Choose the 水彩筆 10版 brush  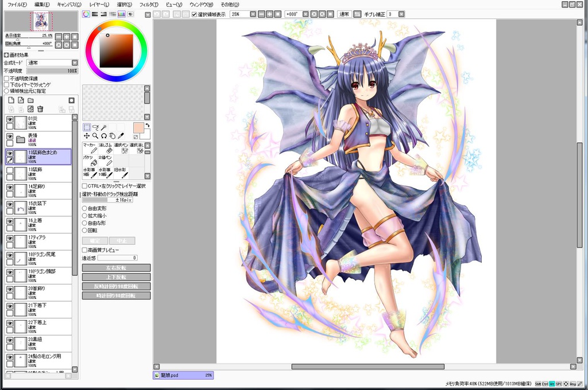pos(106,173)
